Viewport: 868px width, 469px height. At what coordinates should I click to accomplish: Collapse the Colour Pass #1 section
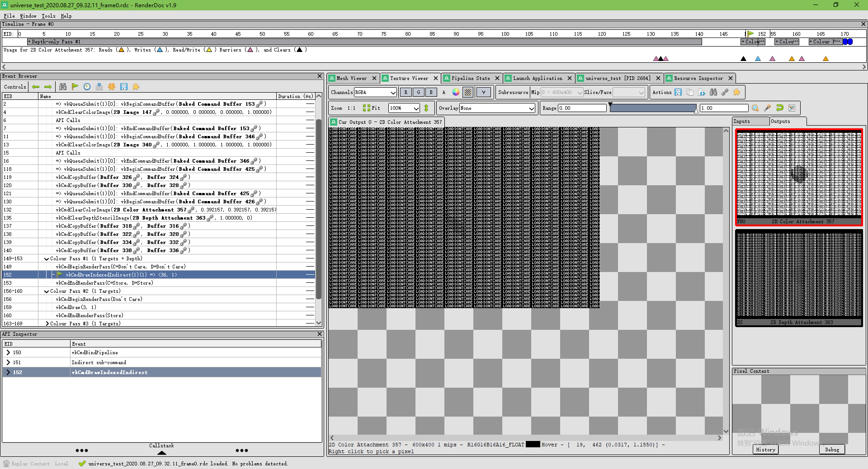tap(47, 258)
